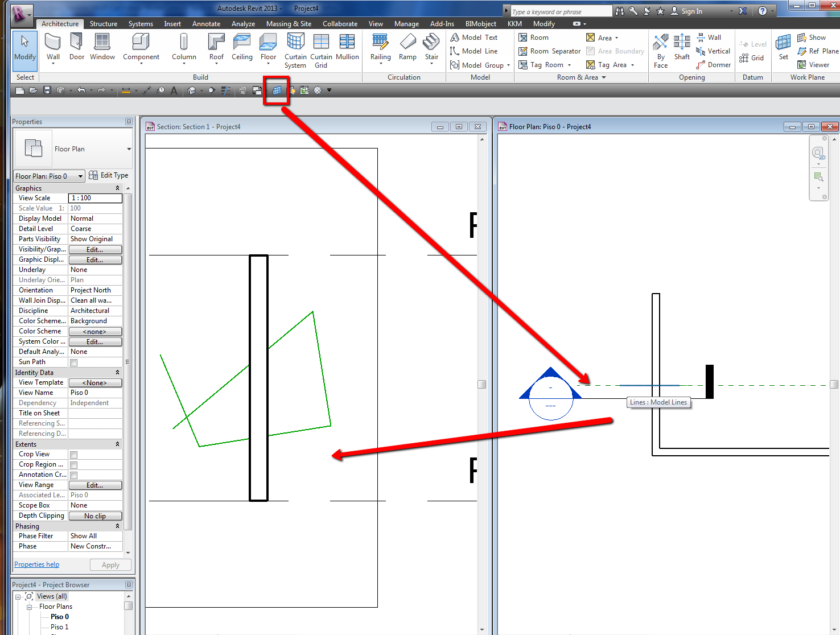The image size is (840, 635).
Task: Select the Tag Room tool
Action: 545,65
